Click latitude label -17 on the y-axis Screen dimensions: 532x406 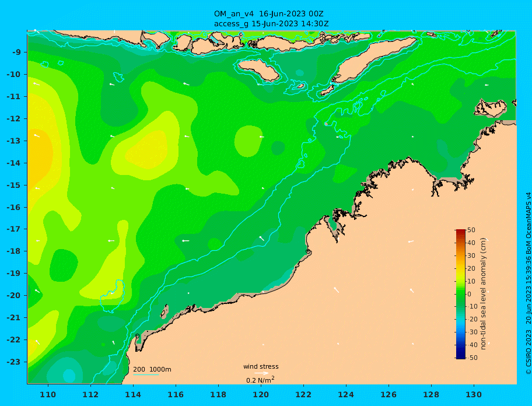coord(14,229)
